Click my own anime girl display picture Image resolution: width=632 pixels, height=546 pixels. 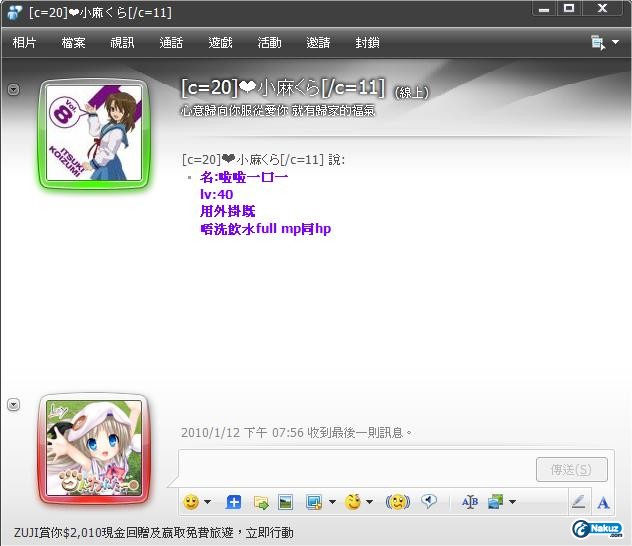tap(94, 448)
